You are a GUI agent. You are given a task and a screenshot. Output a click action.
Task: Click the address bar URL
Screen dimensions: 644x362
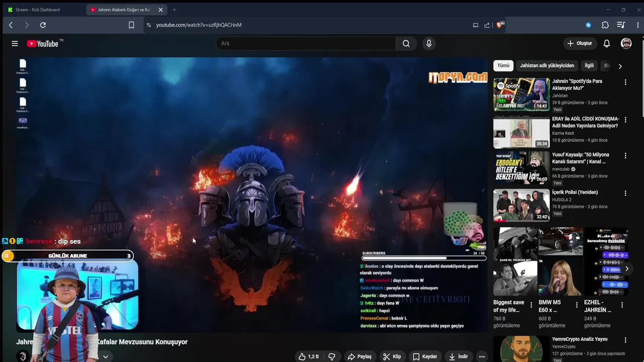[199, 25]
